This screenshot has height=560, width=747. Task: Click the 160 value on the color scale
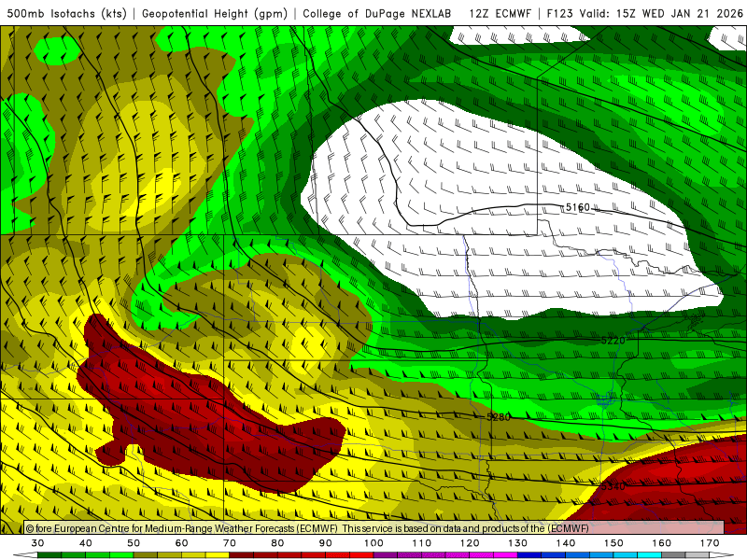click(662, 543)
